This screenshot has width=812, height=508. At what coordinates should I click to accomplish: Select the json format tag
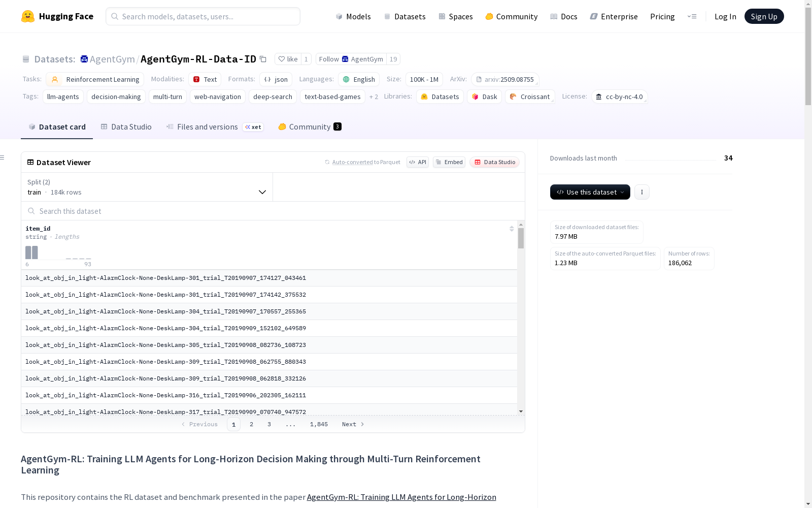click(x=276, y=79)
